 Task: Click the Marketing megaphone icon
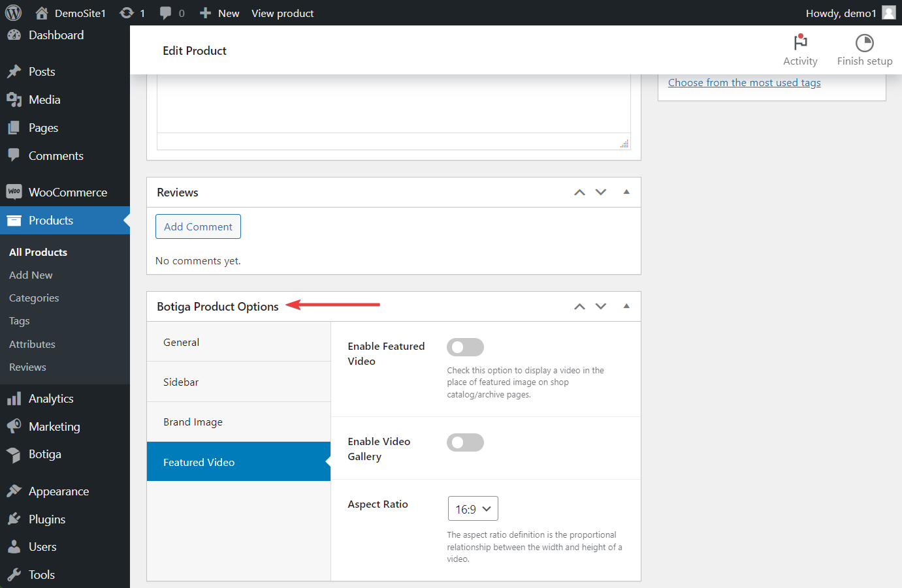click(x=14, y=426)
